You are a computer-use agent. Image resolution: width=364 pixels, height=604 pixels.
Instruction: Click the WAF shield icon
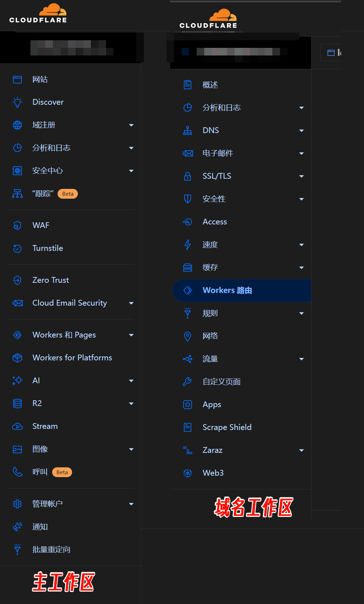click(x=17, y=226)
